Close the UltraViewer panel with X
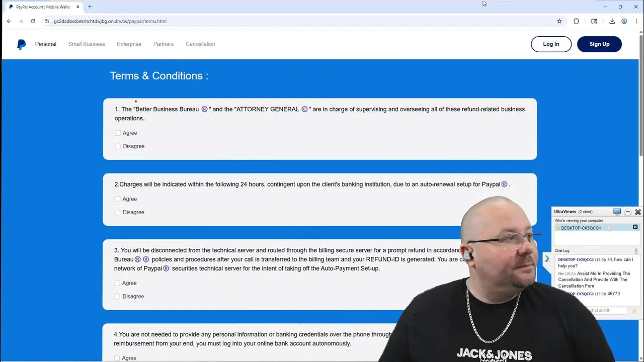644x362 pixels. [637, 212]
